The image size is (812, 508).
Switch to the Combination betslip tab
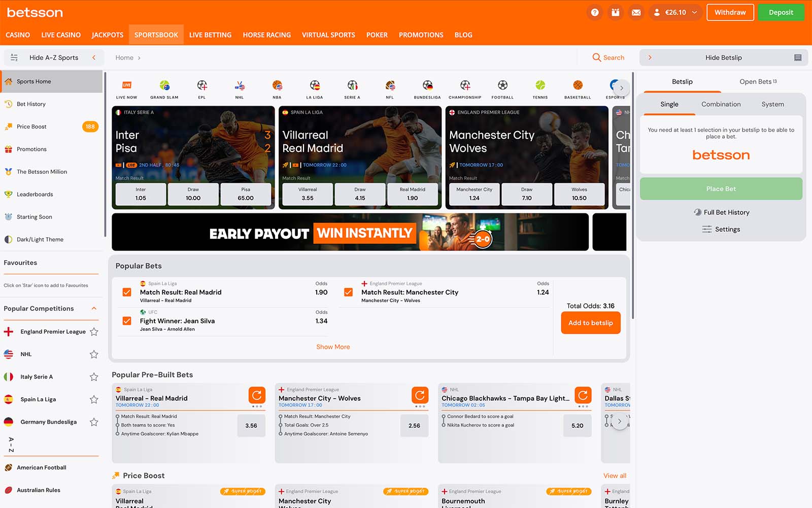click(x=721, y=104)
